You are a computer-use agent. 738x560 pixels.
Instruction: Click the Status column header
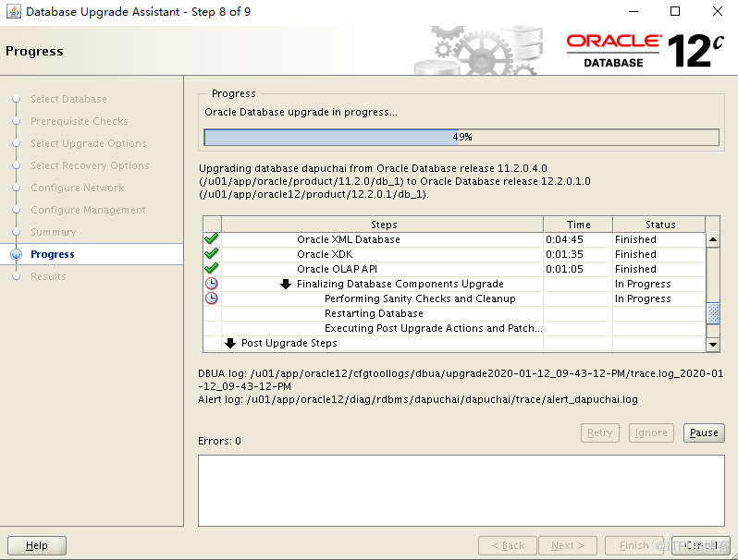click(x=658, y=225)
